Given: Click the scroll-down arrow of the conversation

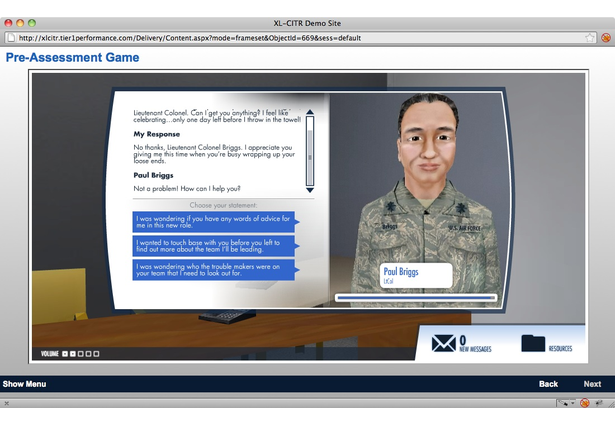Looking at the screenshot, I should (310, 190).
